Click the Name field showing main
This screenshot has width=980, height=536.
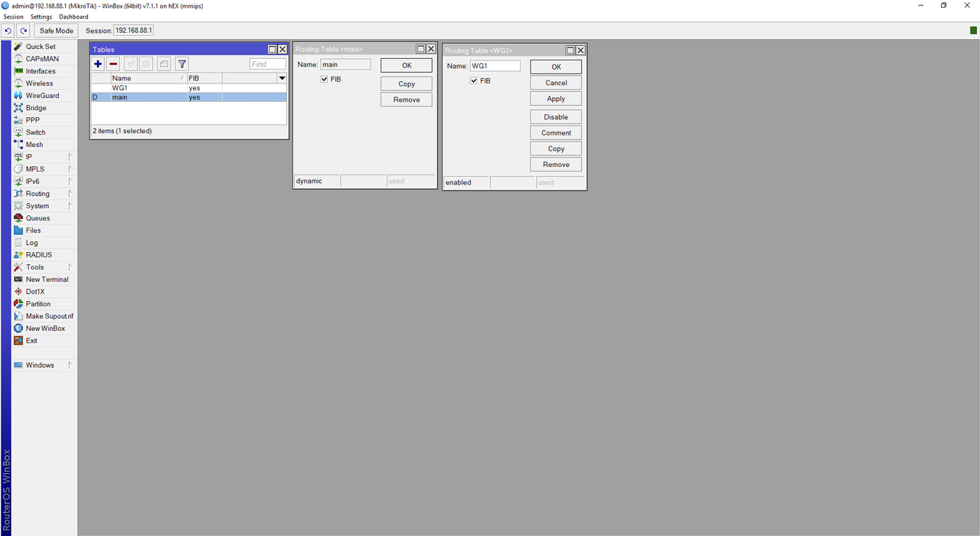tap(345, 65)
